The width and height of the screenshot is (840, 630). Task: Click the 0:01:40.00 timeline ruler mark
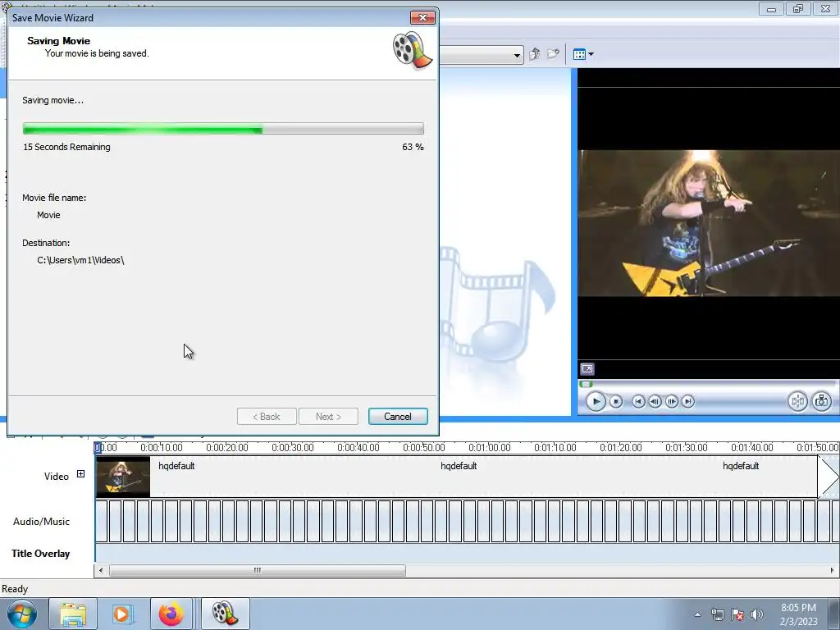[751, 447]
